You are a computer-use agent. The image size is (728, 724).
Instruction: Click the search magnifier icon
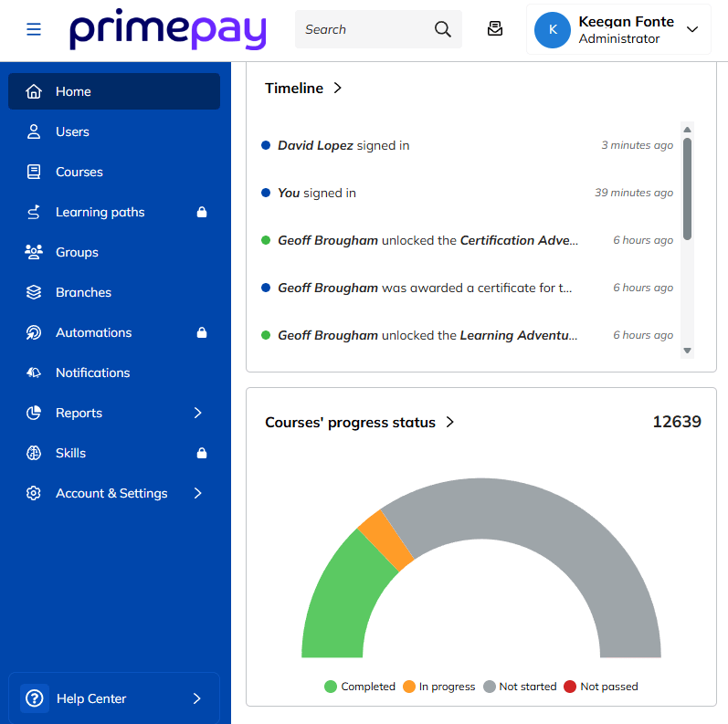[x=443, y=29]
